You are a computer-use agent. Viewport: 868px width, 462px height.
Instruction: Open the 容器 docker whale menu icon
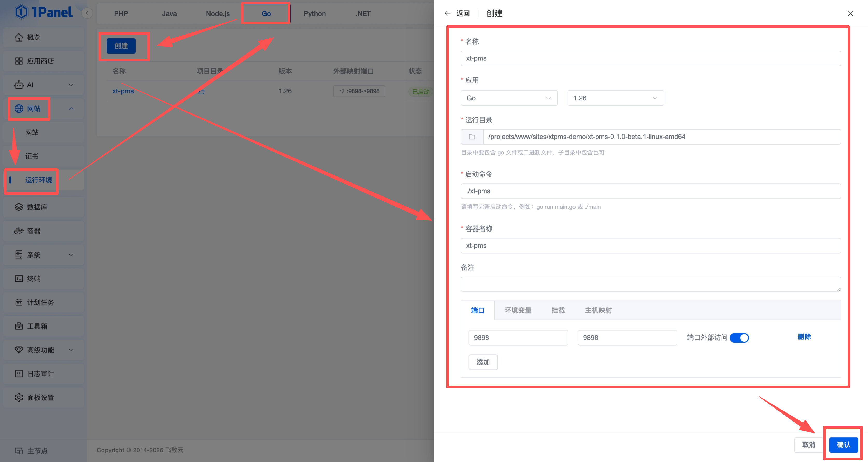[x=18, y=231]
